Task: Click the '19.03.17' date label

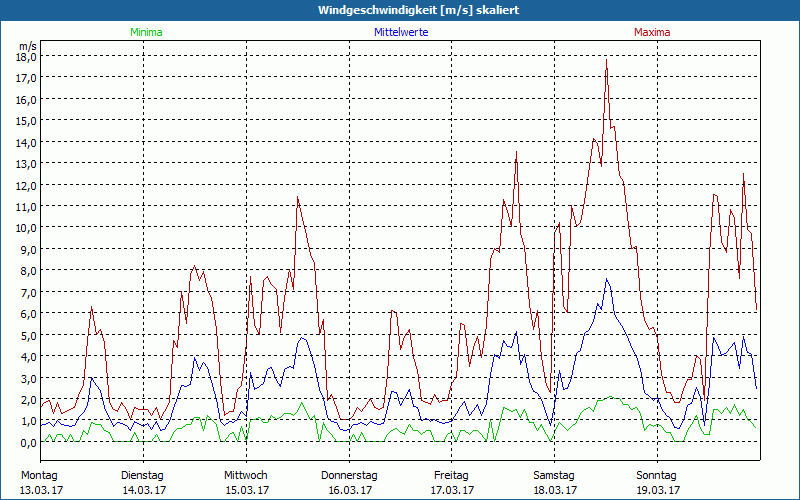Action: click(658, 490)
